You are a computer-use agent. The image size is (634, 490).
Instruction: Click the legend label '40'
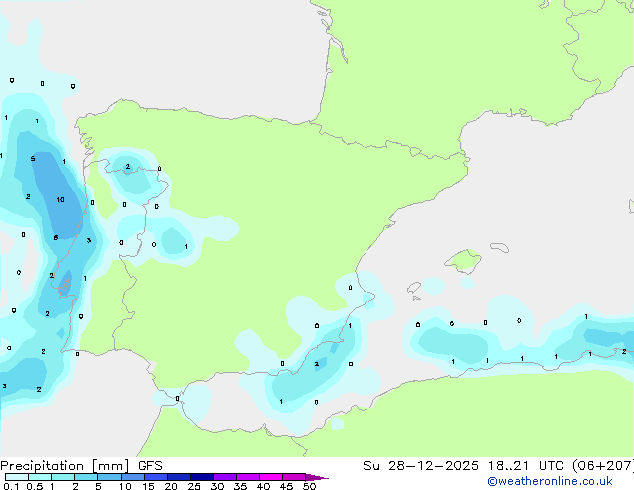tap(263, 486)
